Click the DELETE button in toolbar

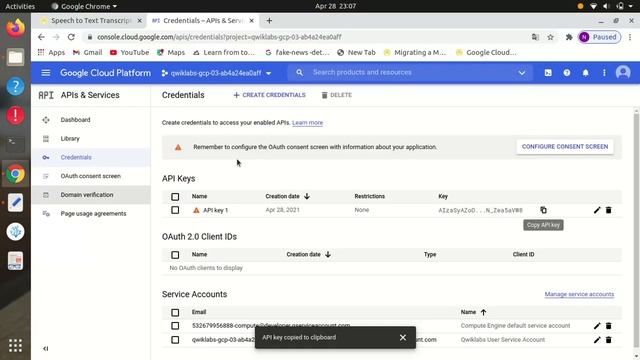(x=337, y=95)
